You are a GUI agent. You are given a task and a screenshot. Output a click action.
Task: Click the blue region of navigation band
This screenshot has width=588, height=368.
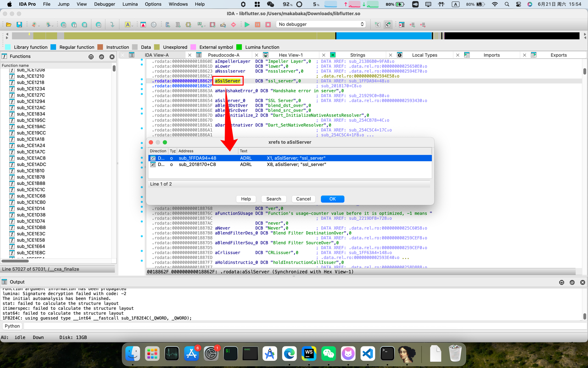pyautogui.click(x=384, y=36)
